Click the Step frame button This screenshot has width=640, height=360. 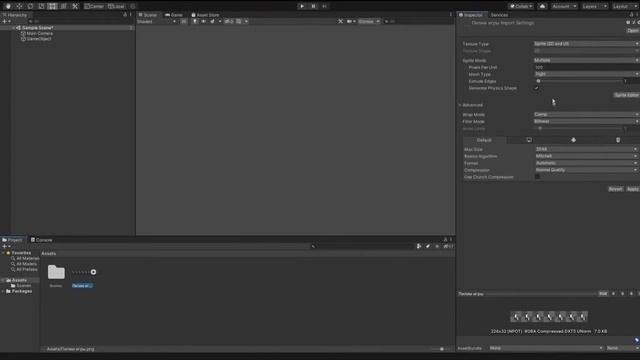(324, 6)
